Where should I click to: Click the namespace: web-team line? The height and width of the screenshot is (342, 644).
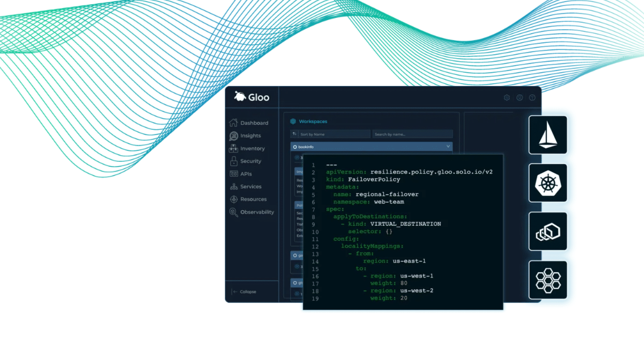point(369,202)
